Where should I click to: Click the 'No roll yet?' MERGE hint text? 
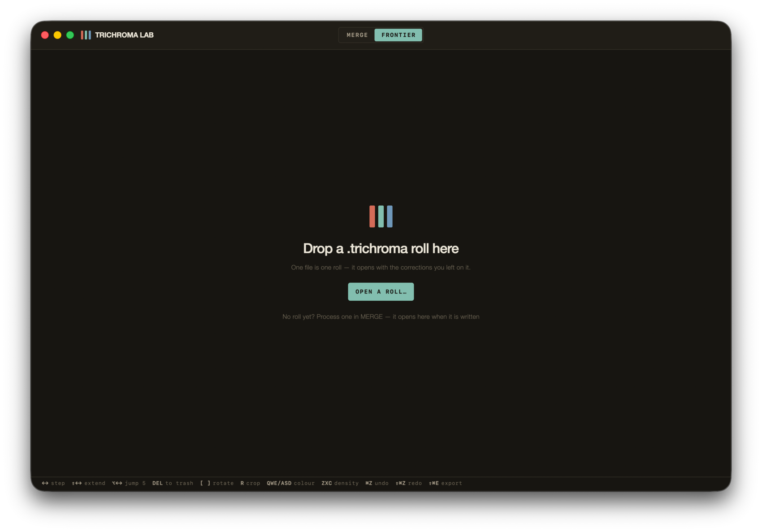coord(381,316)
